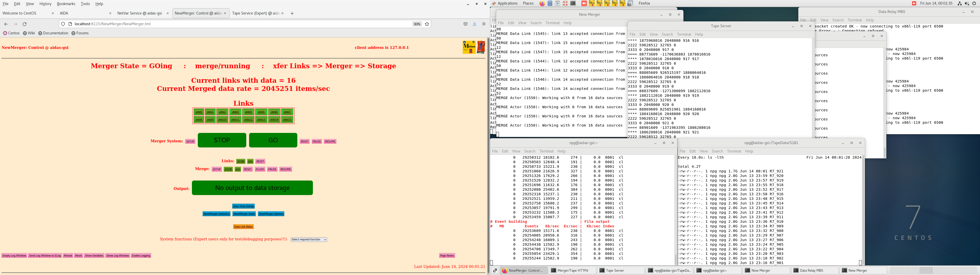Open the volume control in the system tray

[967, 3]
